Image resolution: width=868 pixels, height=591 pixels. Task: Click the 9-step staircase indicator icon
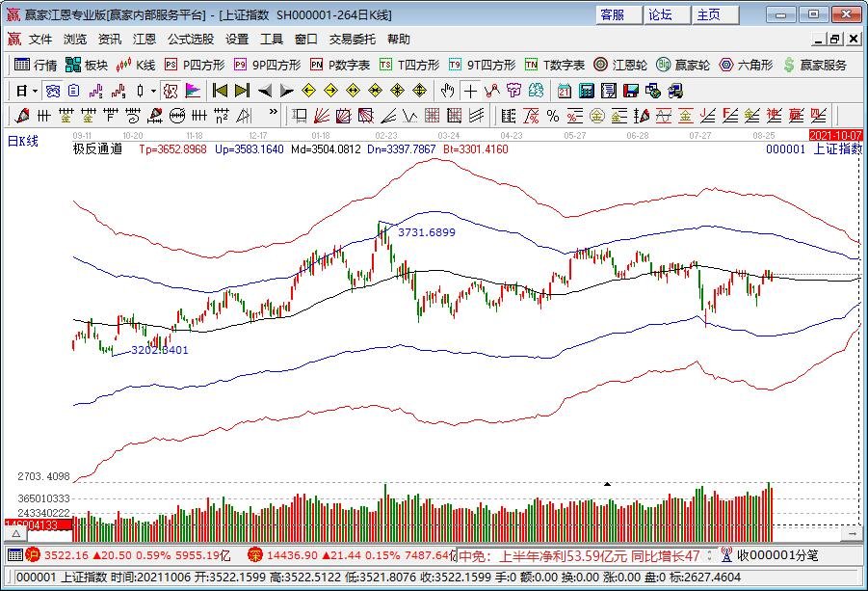118,91
